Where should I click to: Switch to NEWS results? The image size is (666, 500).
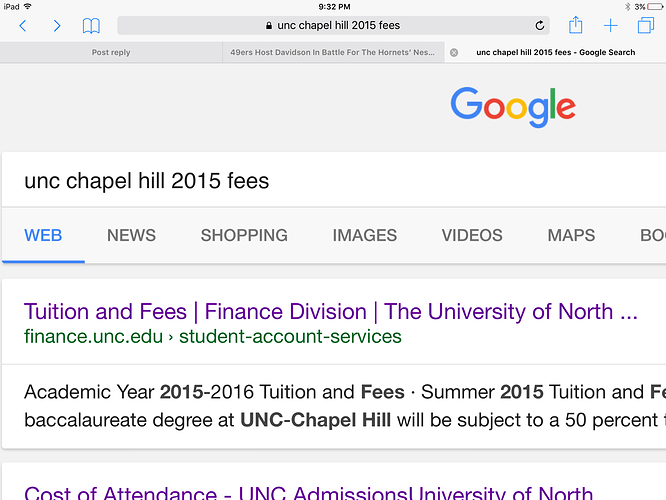point(131,235)
